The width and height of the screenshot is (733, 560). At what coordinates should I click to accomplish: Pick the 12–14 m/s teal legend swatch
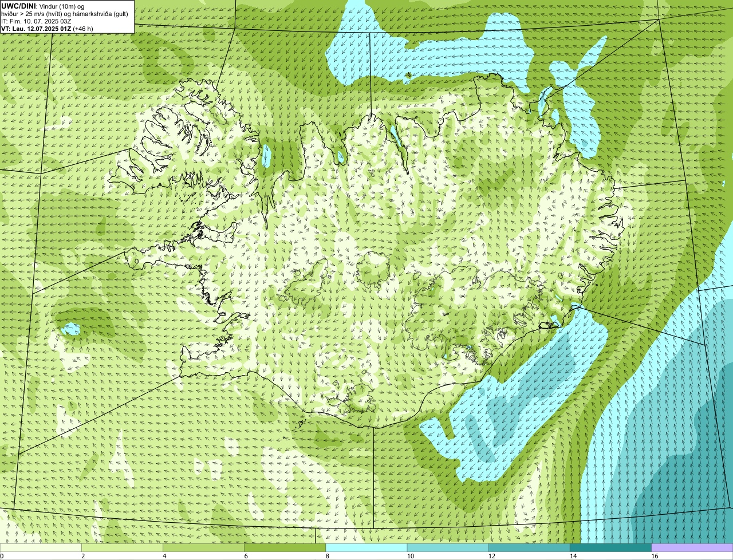(529, 547)
